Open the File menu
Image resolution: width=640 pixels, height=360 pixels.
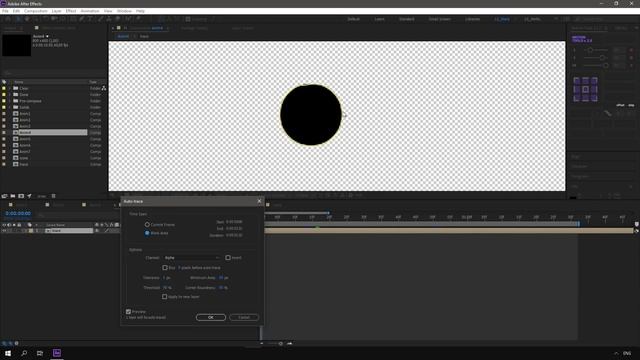5,11
